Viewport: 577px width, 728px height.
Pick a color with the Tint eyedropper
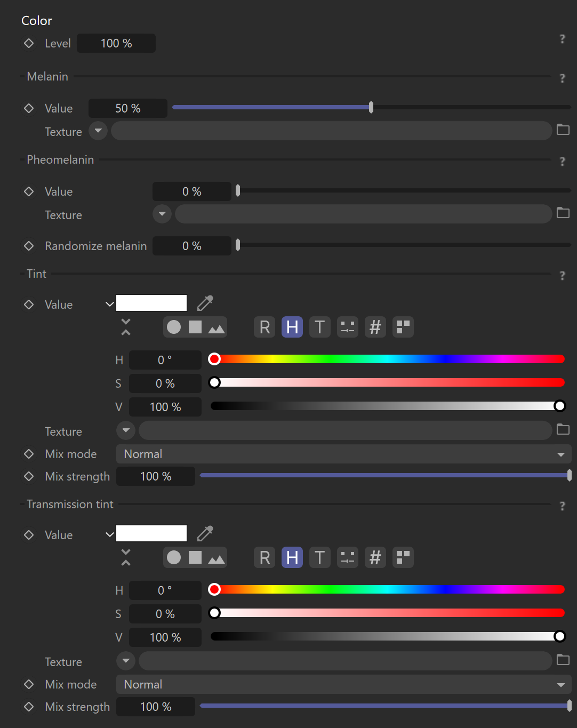(205, 303)
